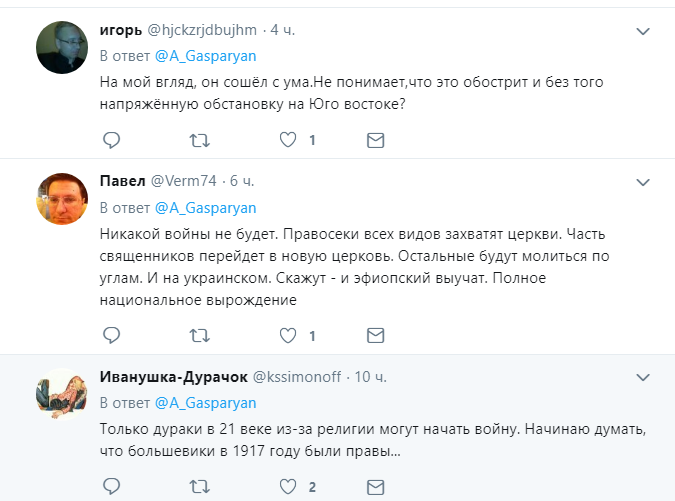
Task: Reply to игорь's tweet
Action: pos(111,140)
